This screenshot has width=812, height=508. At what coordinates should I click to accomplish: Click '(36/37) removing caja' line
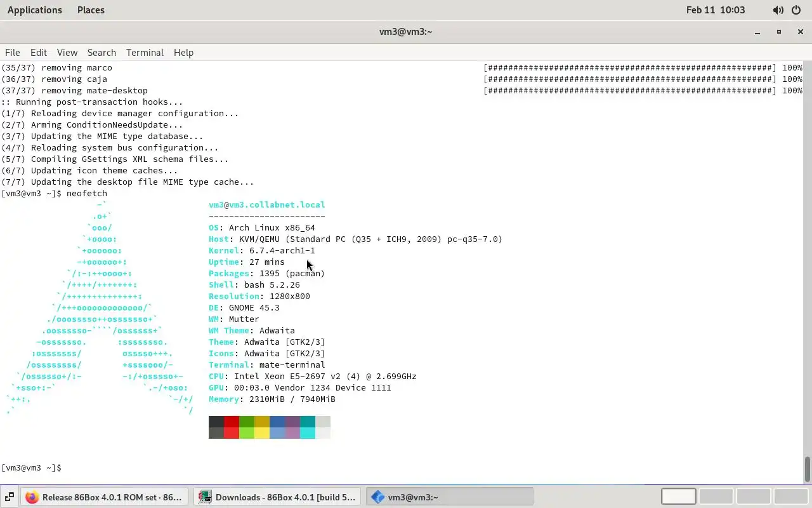(54, 79)
